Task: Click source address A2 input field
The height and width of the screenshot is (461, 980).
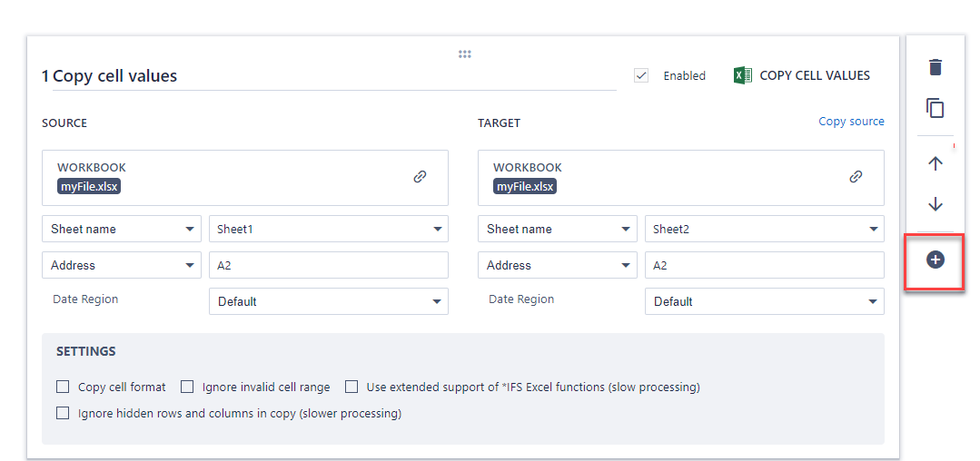Action: click(328, 265)
